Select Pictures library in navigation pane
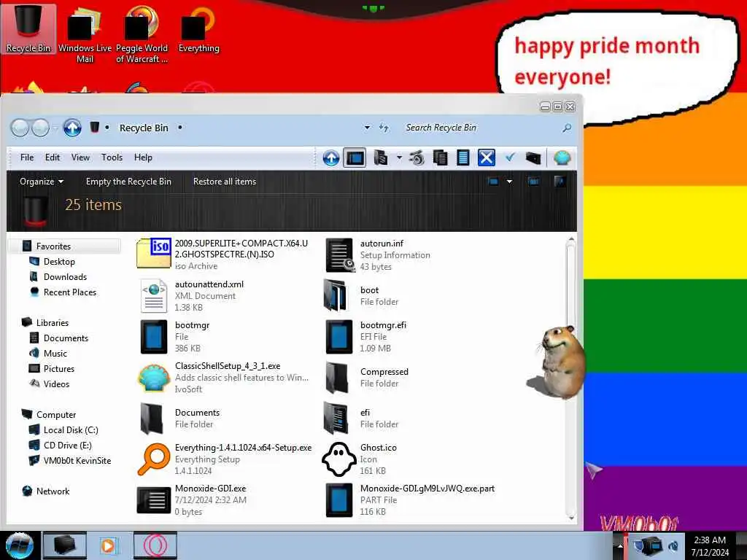The image size is (747, 560). 59,368
